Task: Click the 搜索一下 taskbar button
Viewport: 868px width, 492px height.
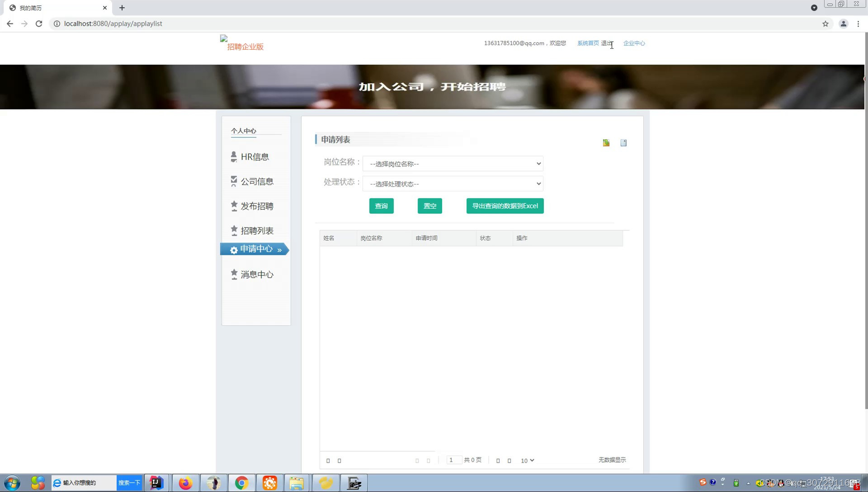Action: click(x=129, y=483)
